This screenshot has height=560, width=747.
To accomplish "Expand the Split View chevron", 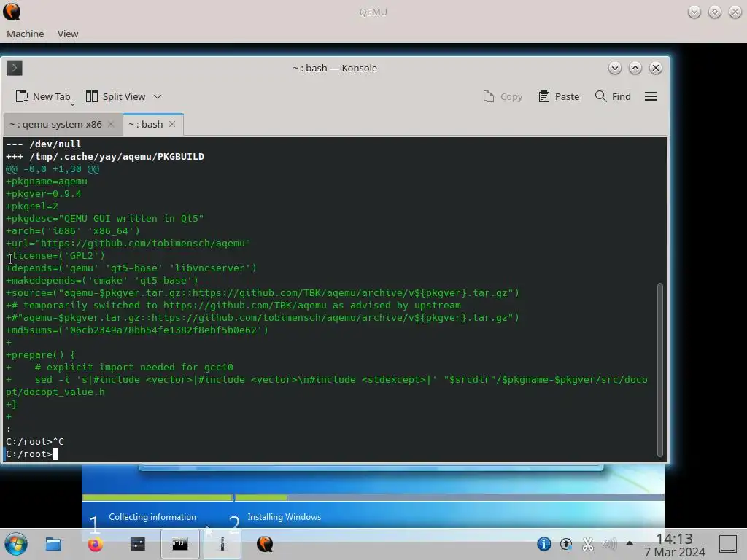I will pyautogui.click(x=158, y=97).
